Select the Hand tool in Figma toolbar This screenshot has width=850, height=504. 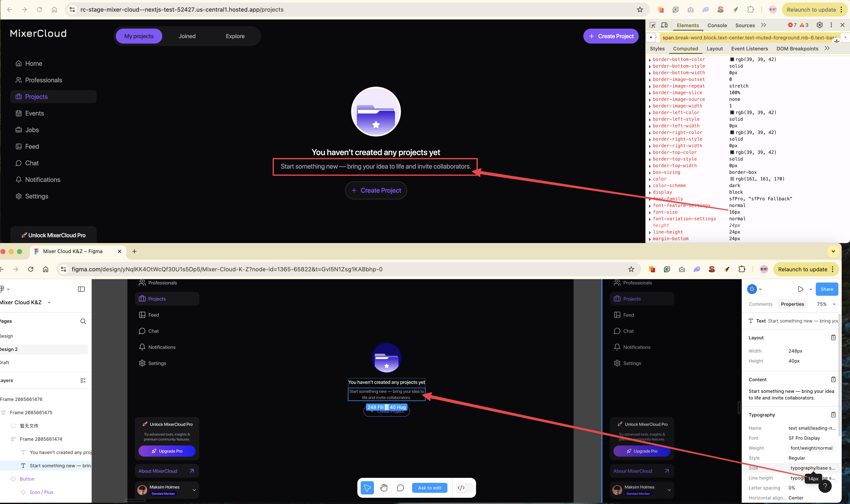(384, 488)
